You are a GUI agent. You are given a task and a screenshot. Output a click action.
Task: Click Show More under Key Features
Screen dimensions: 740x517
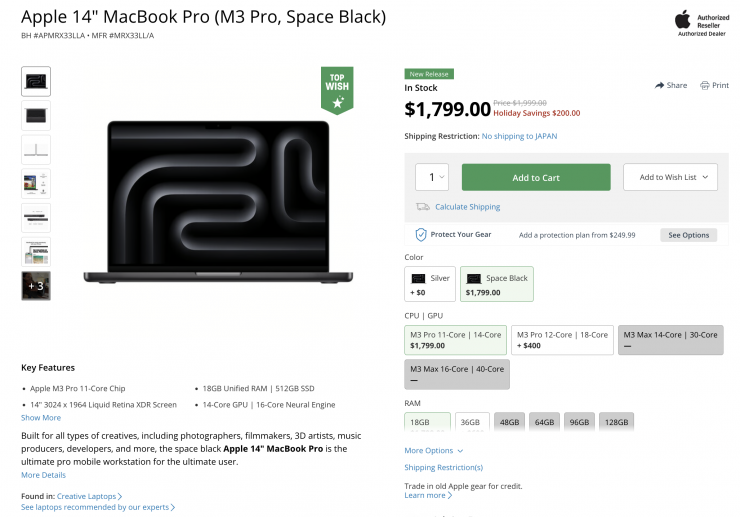(41, 418)
